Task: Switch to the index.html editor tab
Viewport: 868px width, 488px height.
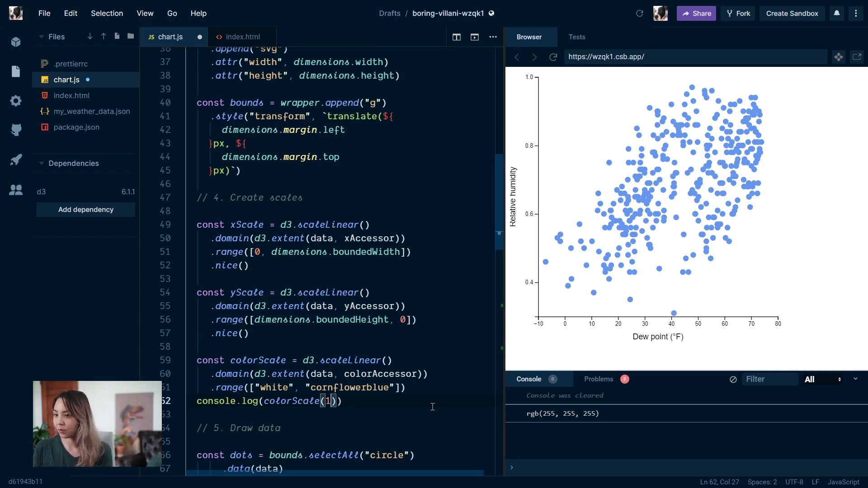Action: (242, 37)
